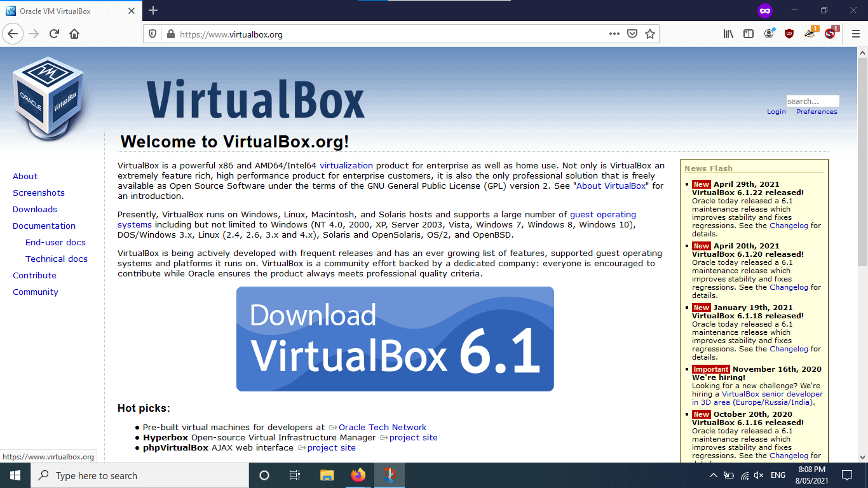Screen dimensions: 868x488
Task: Open the Technical docs link
Action: click(x=57, y=259)
